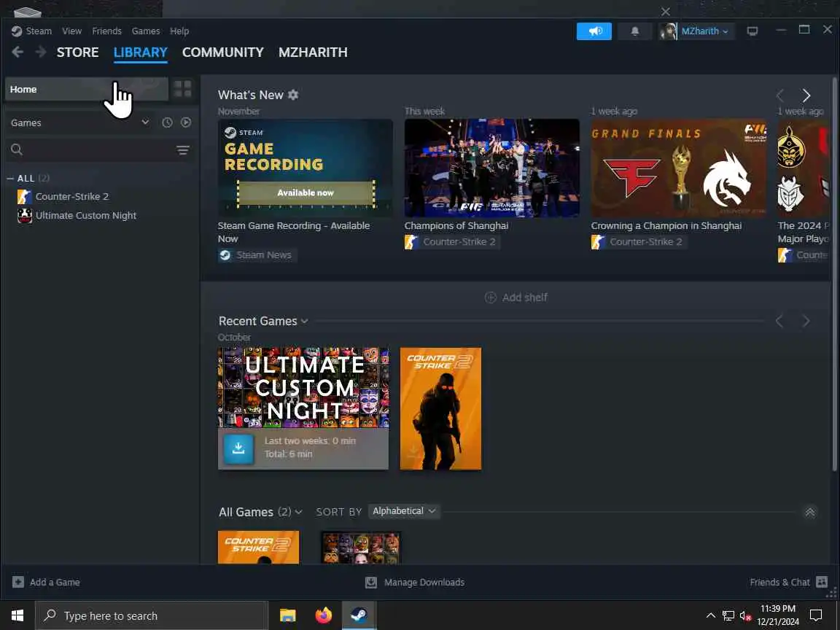Open the MZharith account dropdown
This screenshot has width=840, height=630.
tap(704, 31)
